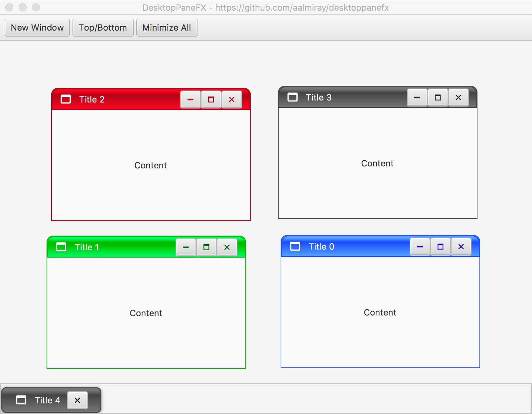The height and width of the screenshot is (414, 532).
Task: Close the blue Title 0 window
Action: [x=461, y=247]
